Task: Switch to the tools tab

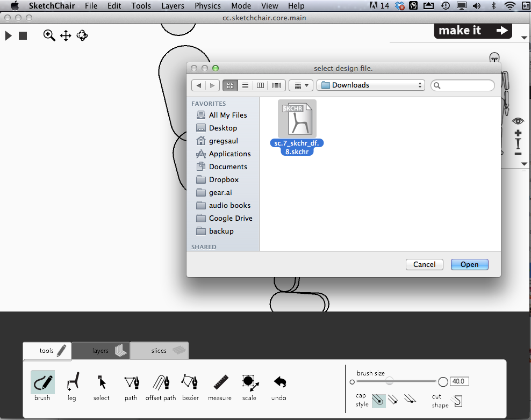Action: (47, 351)
